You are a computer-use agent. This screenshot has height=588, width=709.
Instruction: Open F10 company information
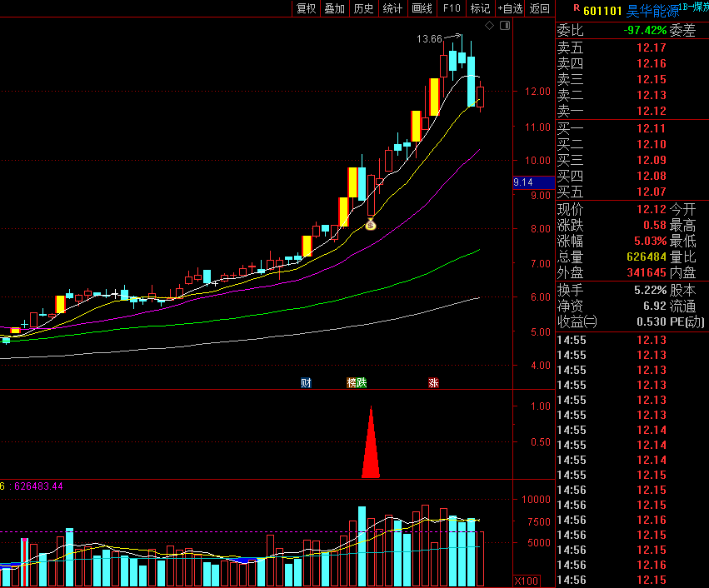(452, 8)
